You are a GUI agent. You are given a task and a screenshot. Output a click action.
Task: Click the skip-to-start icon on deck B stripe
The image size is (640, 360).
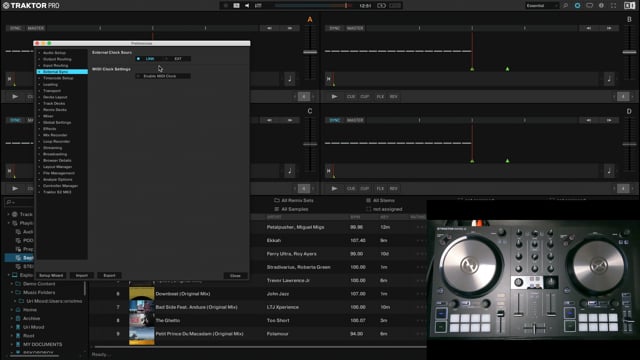tap(328, 79)
